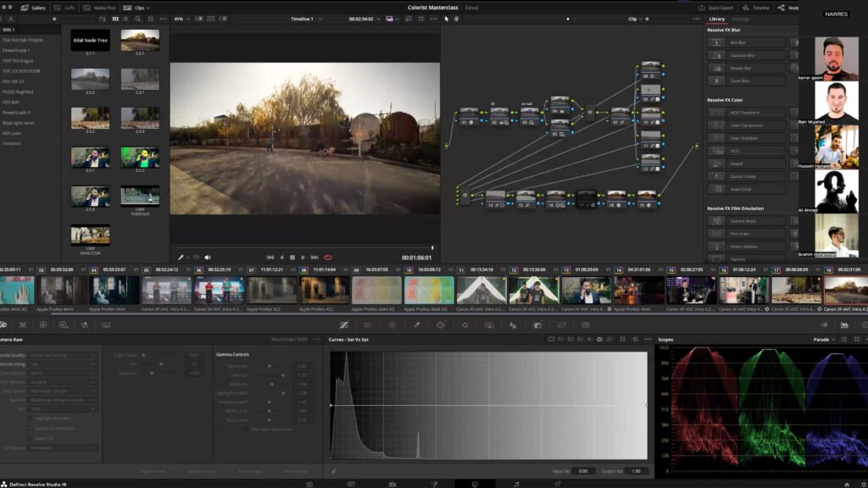Screen dimensions: 868x488
Task: Open the Key palette
Action: (537, 325)
